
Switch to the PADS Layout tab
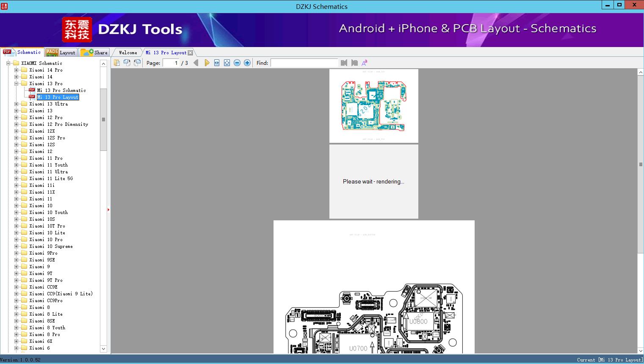point(61,53)
